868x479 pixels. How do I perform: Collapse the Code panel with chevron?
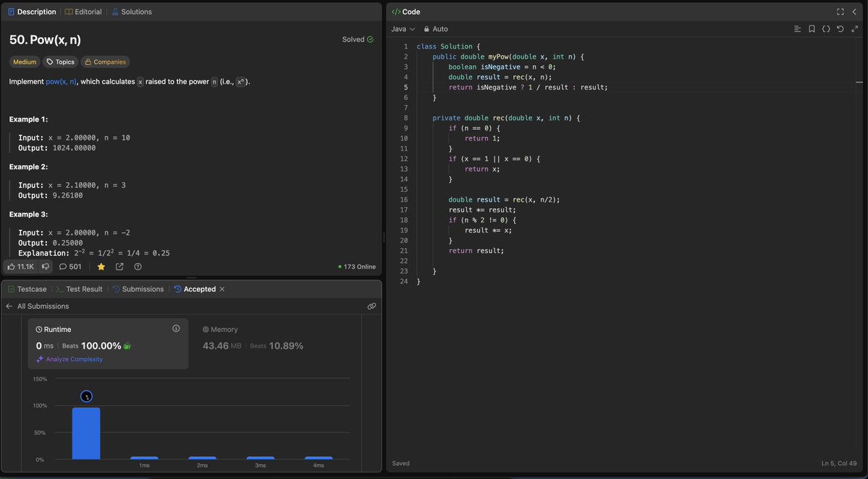[854, 12]
